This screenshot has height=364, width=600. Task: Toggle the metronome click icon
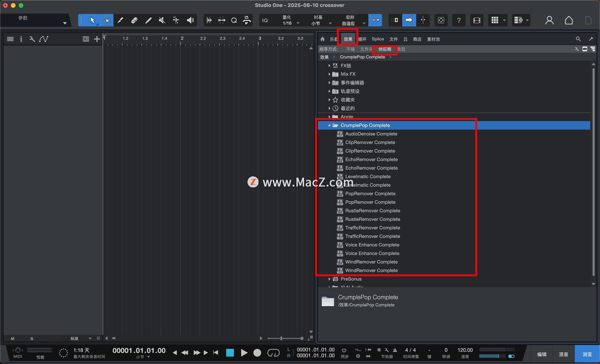(x=395, y=350)
